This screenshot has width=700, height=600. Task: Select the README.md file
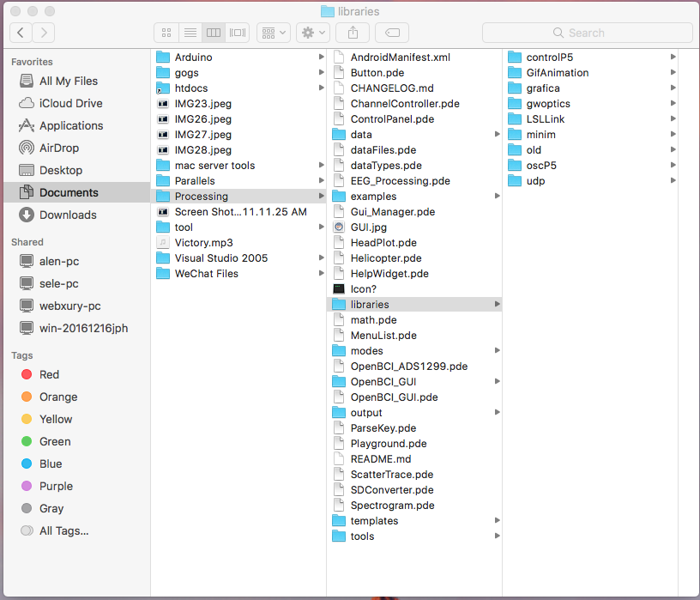coord(414,459)
